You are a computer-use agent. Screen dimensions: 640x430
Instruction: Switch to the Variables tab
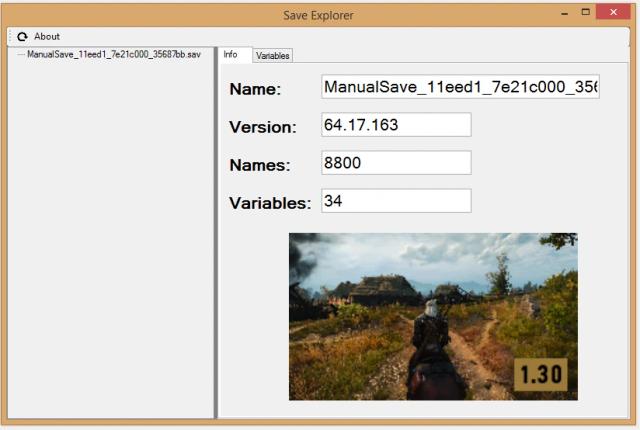click(273, 55)
